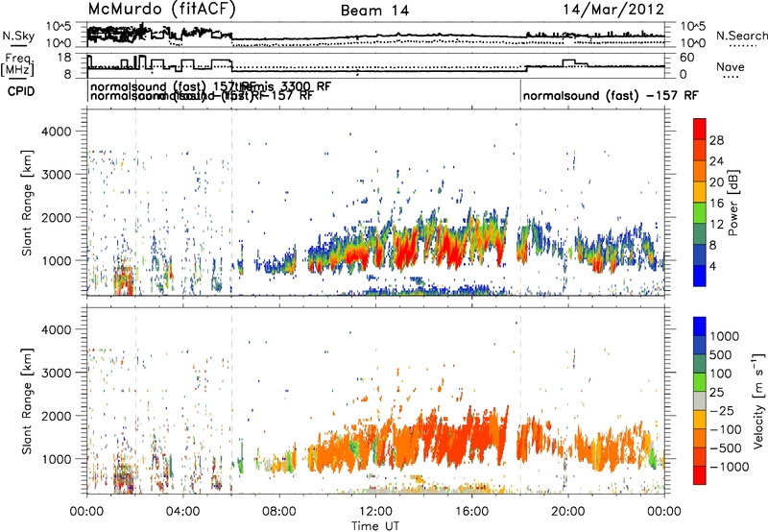The width and height of the screenshot is (768, 532).
Task: Click the '1000' velocity colorbar tick
Action: (x=724, y=336)
